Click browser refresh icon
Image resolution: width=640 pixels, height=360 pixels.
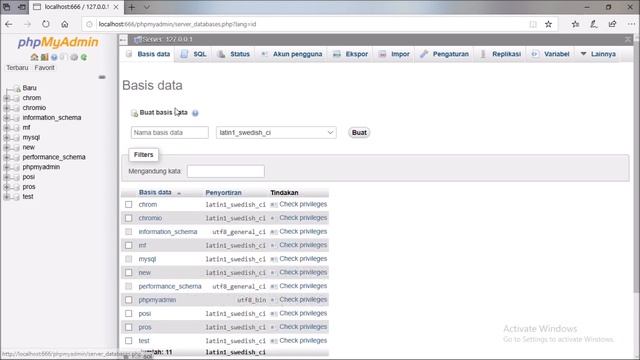(x=46, y=24)
